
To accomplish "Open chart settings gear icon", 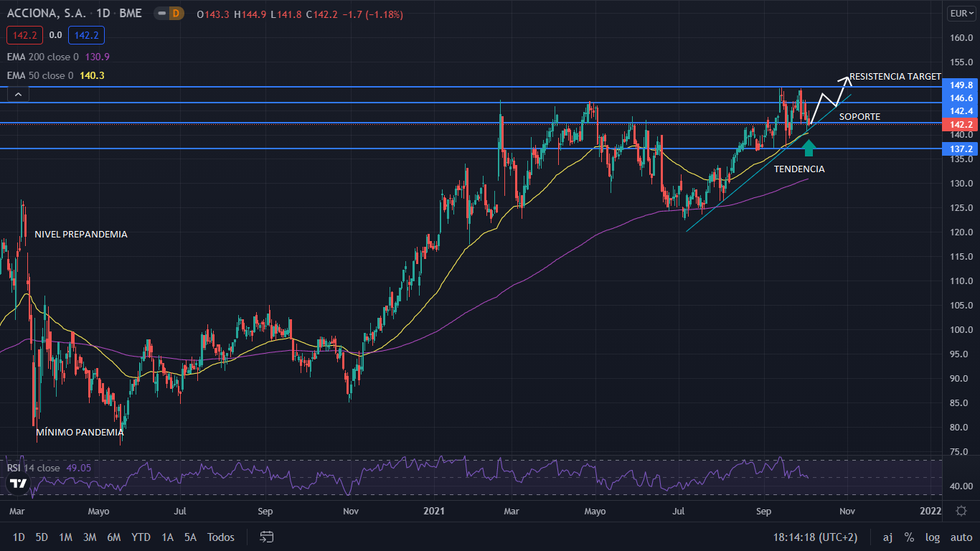I will 961,511.
